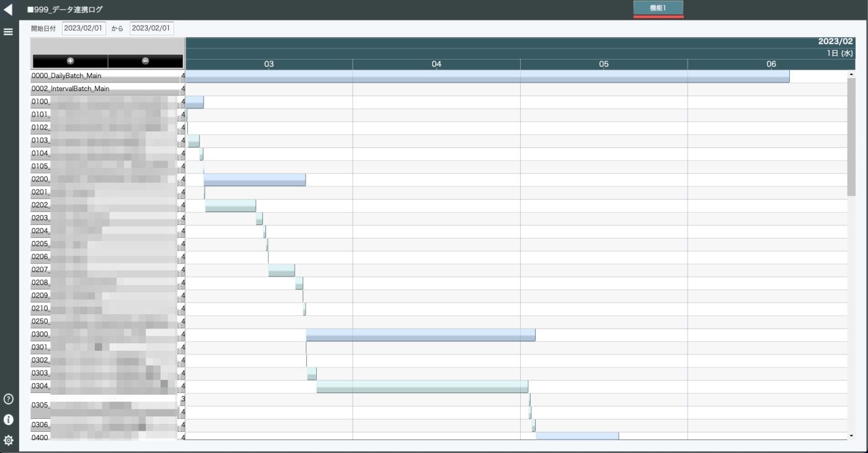The width and height of the screenshot is (868, 453).
Task: Click the Gantt bar in row 0207
Action: 281,270
